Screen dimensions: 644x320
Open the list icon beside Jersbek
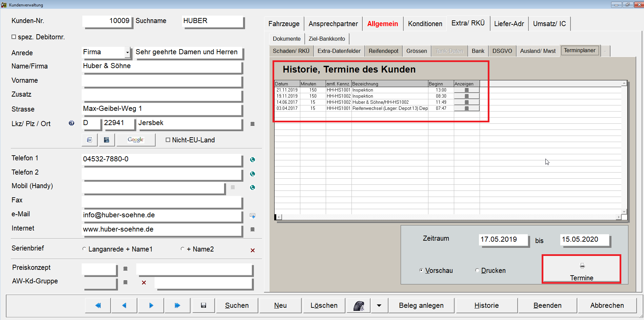coord(253,124)
